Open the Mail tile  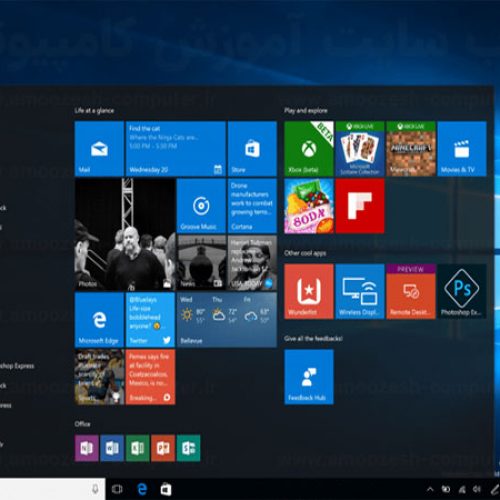click(99, 149)
